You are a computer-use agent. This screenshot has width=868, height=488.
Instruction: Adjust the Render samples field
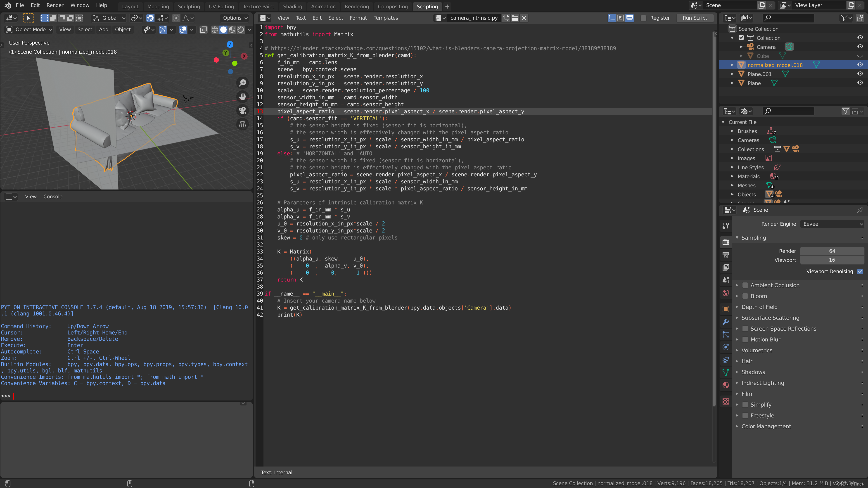click(832, 251)
